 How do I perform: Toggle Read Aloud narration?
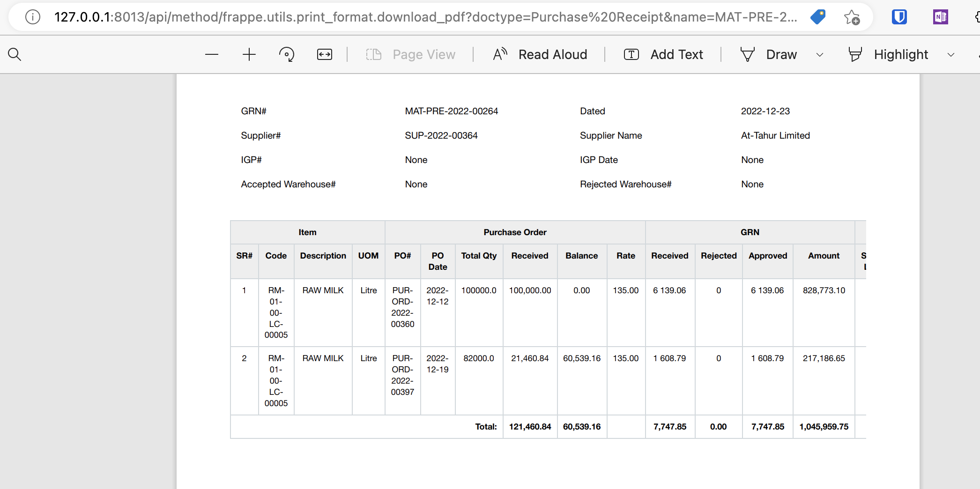pos(540,54)
